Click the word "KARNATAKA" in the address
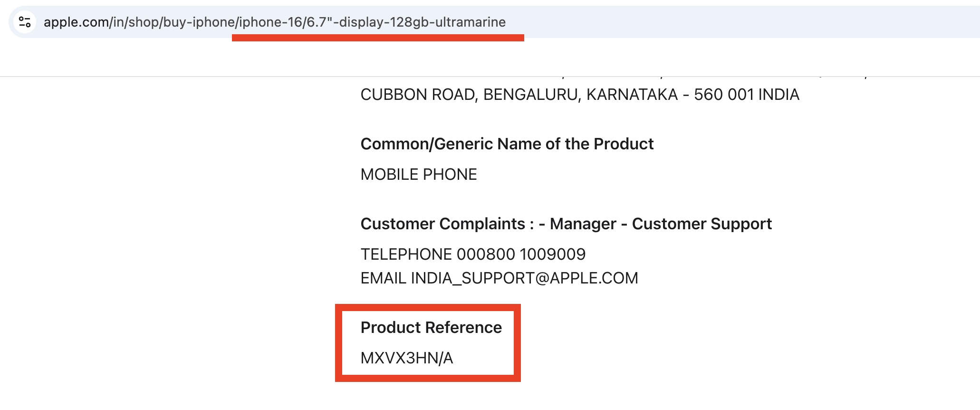The image size is (980, 410). (x=632, y=95)
